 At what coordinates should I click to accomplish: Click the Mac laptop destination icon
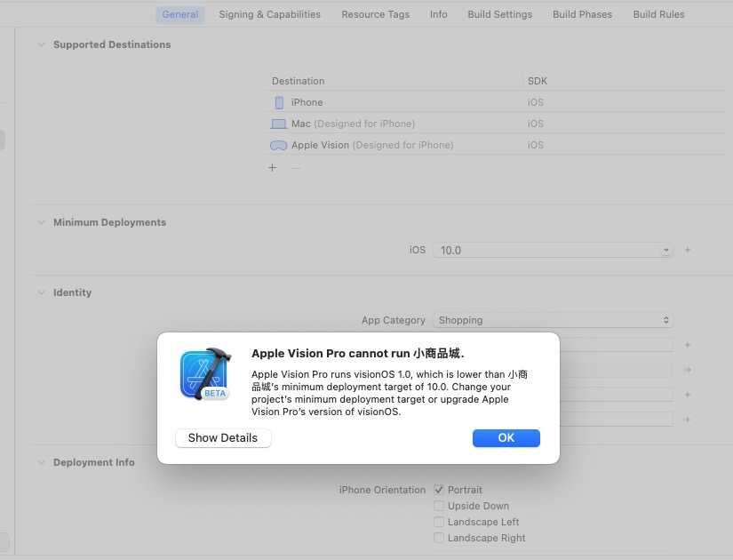click(279, 124)
